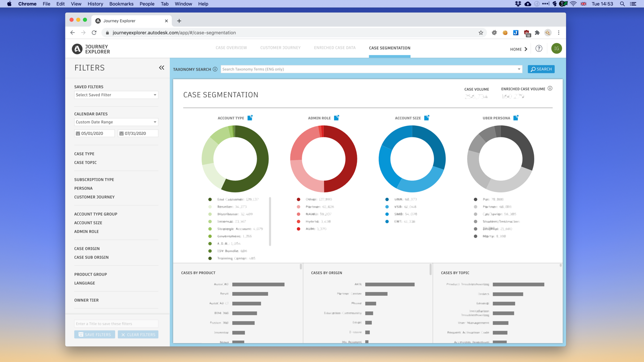The height and width of the screenshot is (362, 644).
Task: Click the browser address bar URL
Action: tap(174, 33)
